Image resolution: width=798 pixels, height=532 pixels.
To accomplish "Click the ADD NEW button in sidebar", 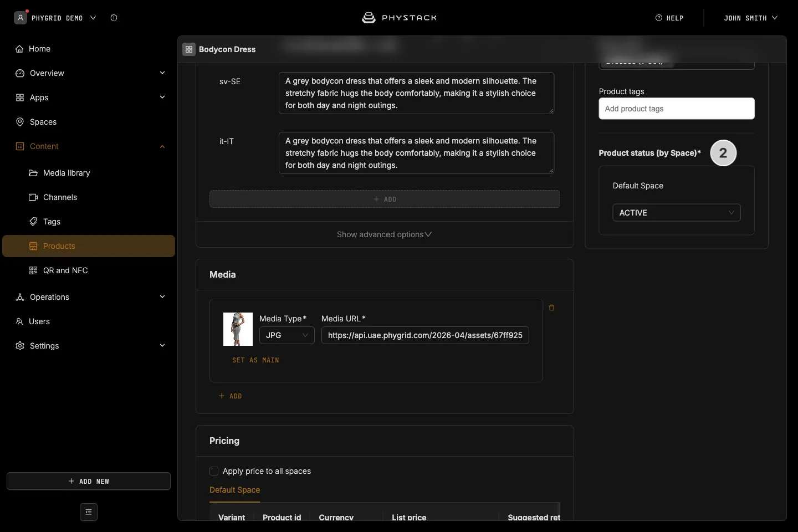I will 89,481.
